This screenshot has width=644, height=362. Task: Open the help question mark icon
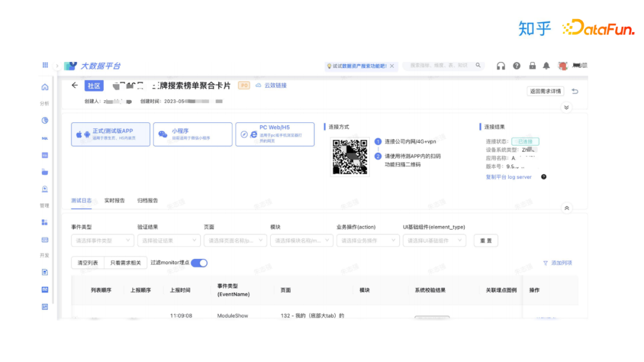(516, 66)
